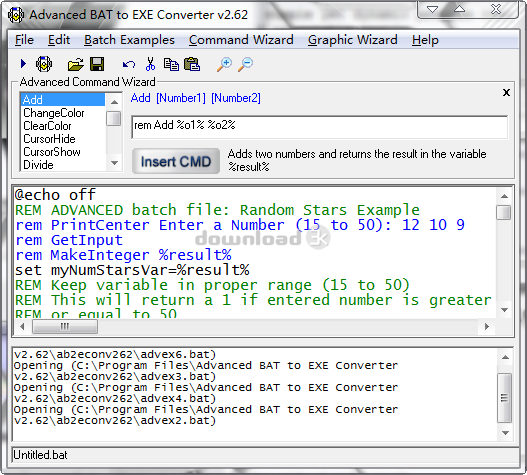Maximize the window with up-triangle button
This screenshot has height=475, width=527.
(459, 9)
